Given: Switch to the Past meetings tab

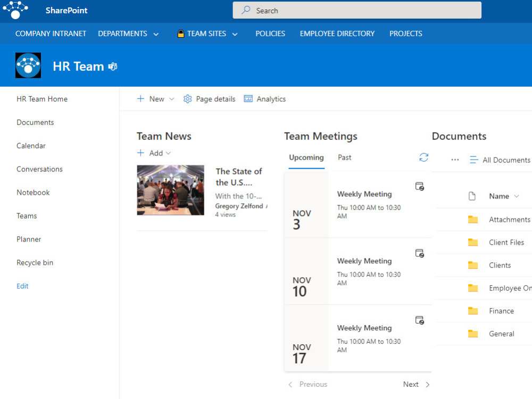Looking at the screenshot, I should [344, 157].
